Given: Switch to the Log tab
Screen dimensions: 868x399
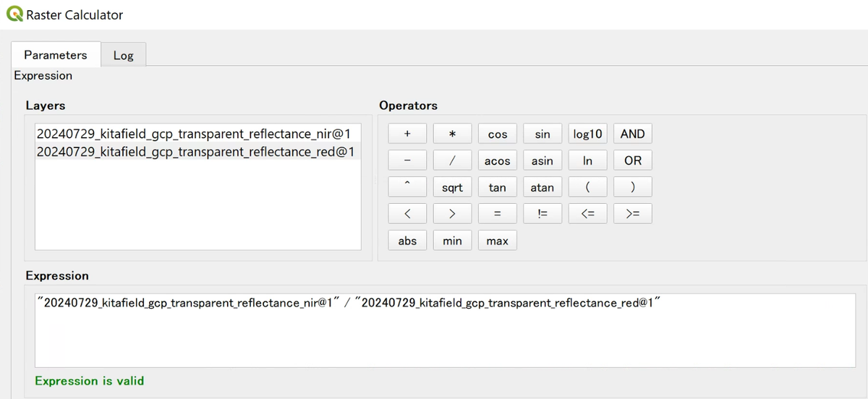Looking at the screenshot, I should click(124, 55).
